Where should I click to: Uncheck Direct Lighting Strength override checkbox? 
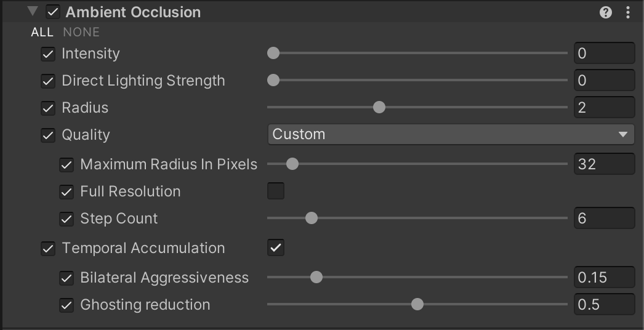click(48, 81)
